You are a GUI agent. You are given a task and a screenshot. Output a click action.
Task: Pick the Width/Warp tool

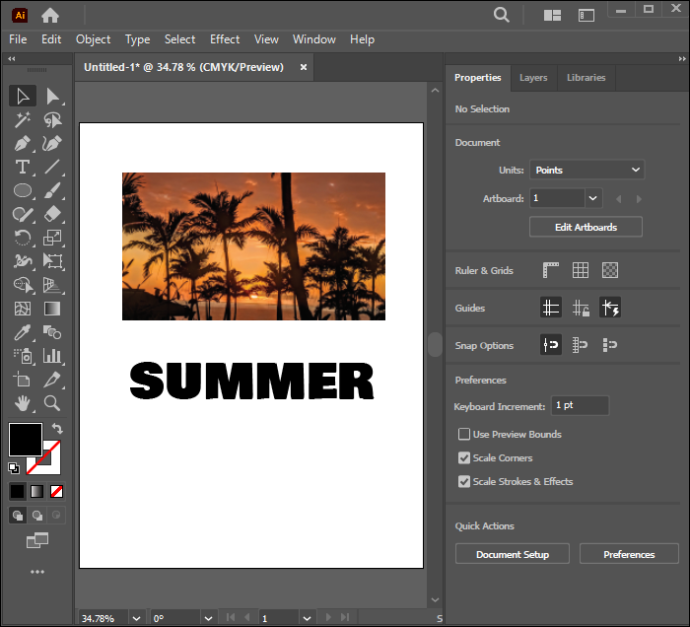[22, 261]
